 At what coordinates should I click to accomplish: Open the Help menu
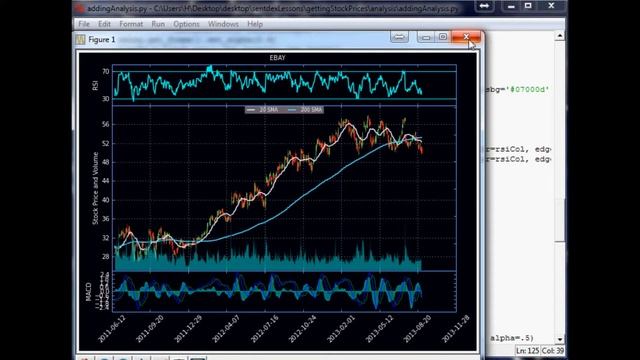(x=255, y=24)
